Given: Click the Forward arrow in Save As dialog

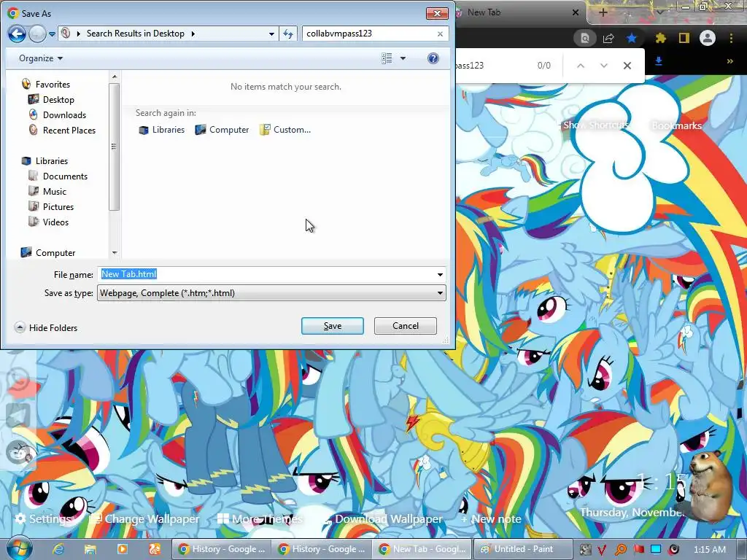Looking at the screenshot, I should pyautogui.click(x=37, y=34).
